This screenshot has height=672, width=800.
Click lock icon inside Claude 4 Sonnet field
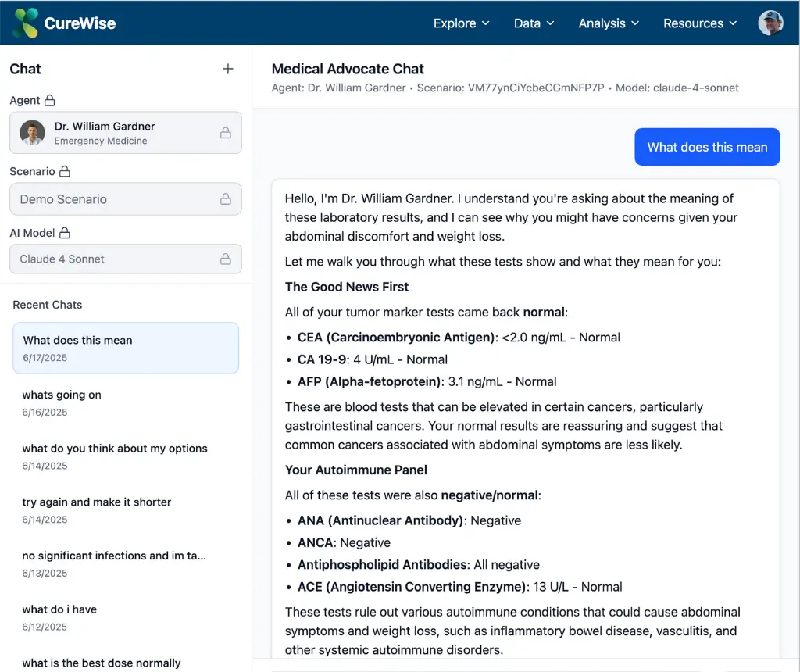click(x=225, y=259)
